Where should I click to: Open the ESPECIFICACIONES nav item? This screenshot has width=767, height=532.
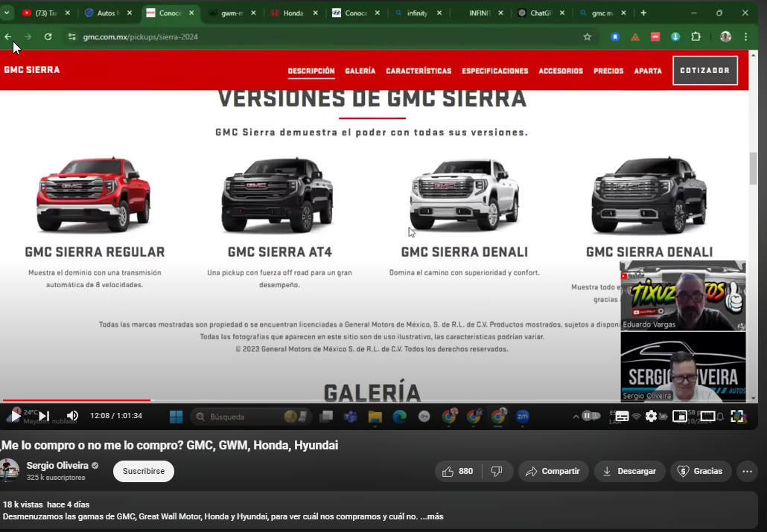tap(495, 71)
